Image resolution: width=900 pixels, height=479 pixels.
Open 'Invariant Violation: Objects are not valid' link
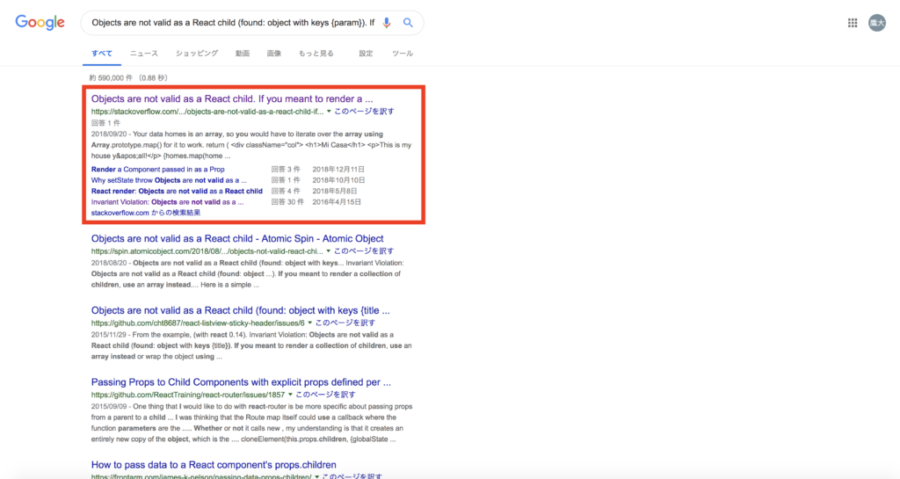(167, 202)
